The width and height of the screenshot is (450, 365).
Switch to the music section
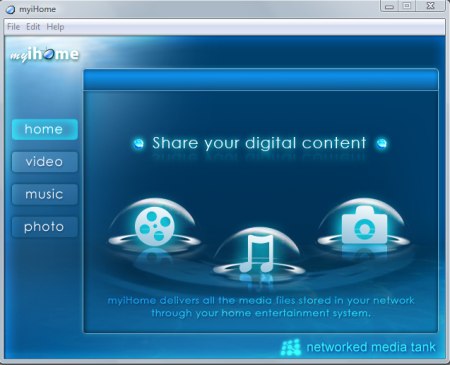click(x=45, y=194)
